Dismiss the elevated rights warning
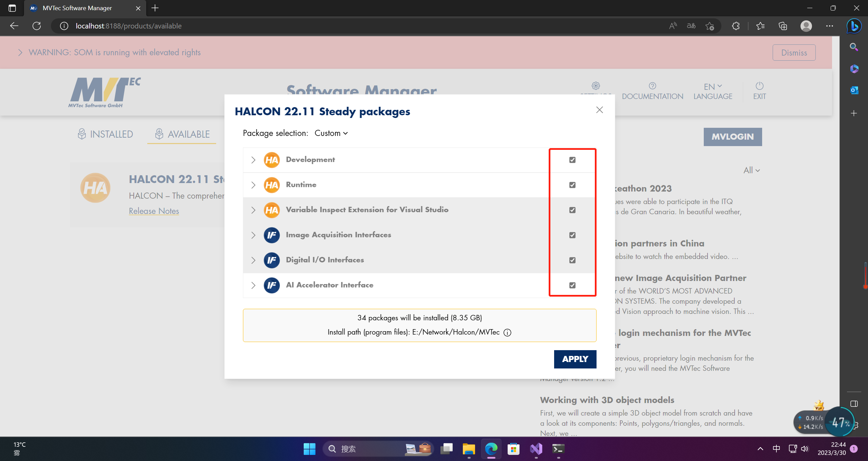The image size is (868, 461). click(x=794, y=53)
